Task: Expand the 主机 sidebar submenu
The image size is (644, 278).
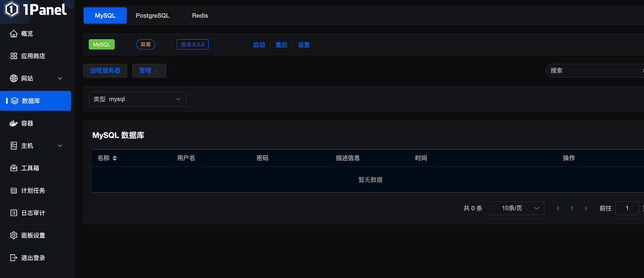Action: coord(28,145)
